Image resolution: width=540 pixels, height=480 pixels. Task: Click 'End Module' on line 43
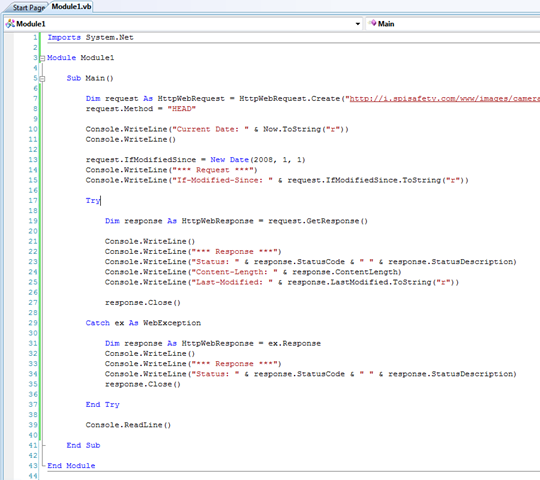[71, 466]
